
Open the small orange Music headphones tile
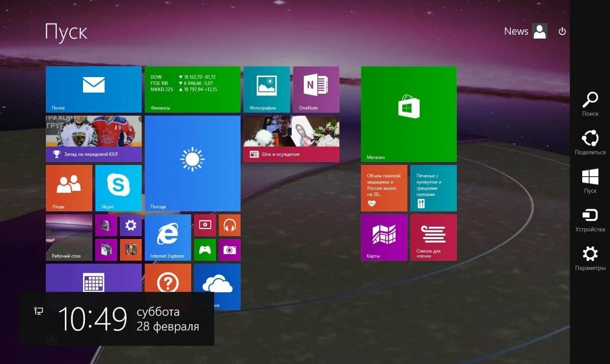[x=229, y=225]
